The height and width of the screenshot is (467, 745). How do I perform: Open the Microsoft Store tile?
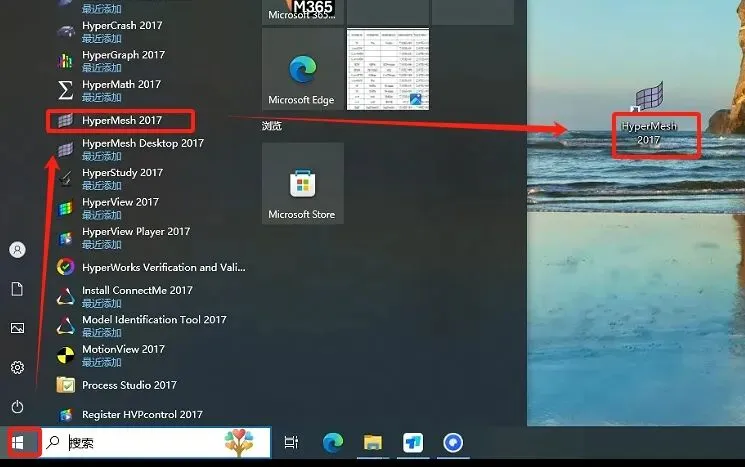(x=303, y=183)
